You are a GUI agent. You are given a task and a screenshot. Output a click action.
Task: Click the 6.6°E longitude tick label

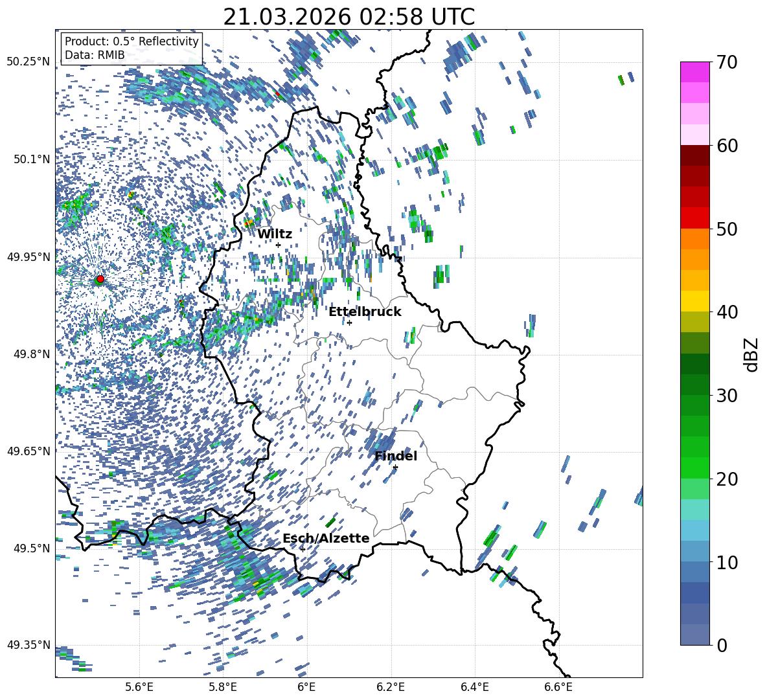coord(558,687)
